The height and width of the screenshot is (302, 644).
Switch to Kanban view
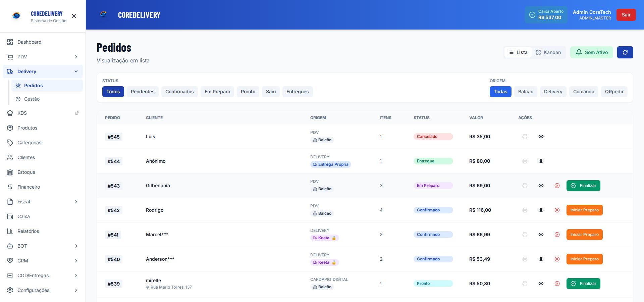tap(548, 52)
